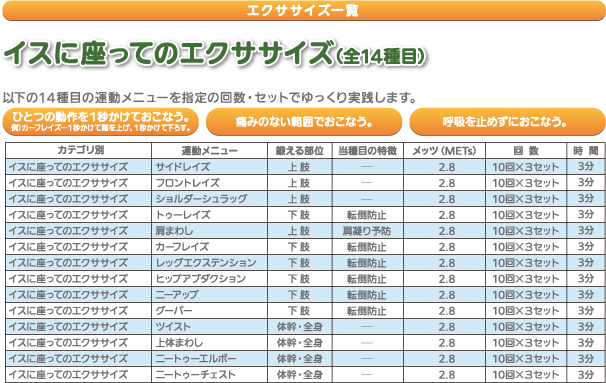Screen dimensions: 606x383
Task: Click the category cell of the ショルダーシュラッグ row
Action: pos(78,199)
